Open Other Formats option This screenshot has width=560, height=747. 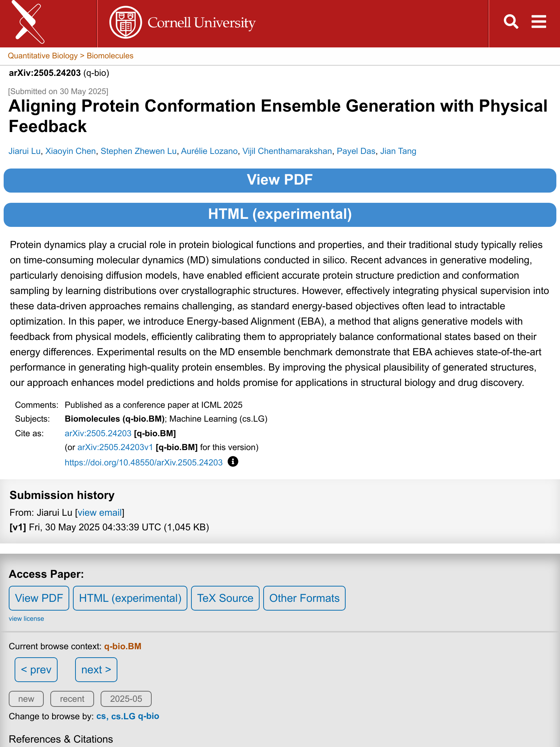pos(304,598)
